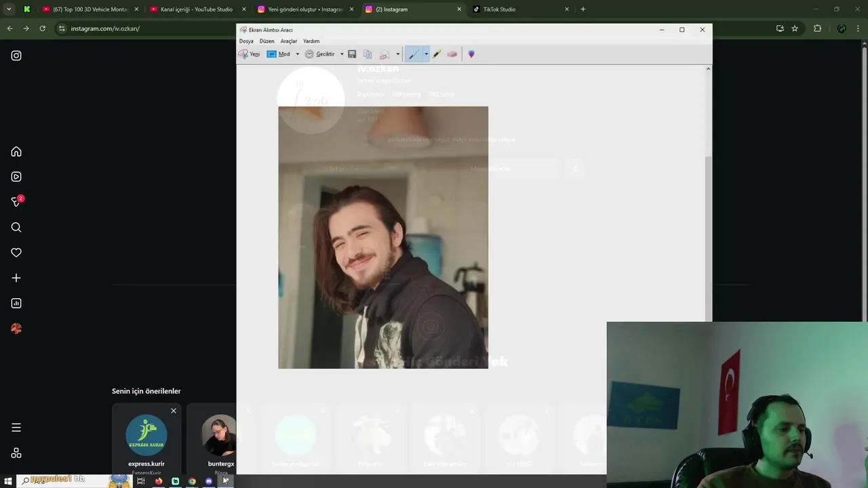Image resolution: width=868 pixels, height=488 pixels.
Task: Click the Yeni (new snip) button
Action: click(249, 54)
